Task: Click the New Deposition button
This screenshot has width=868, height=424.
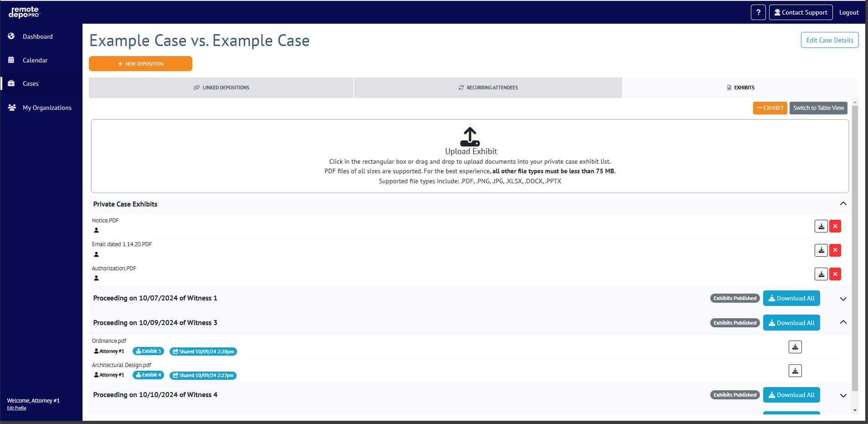Action: [140, 64]
